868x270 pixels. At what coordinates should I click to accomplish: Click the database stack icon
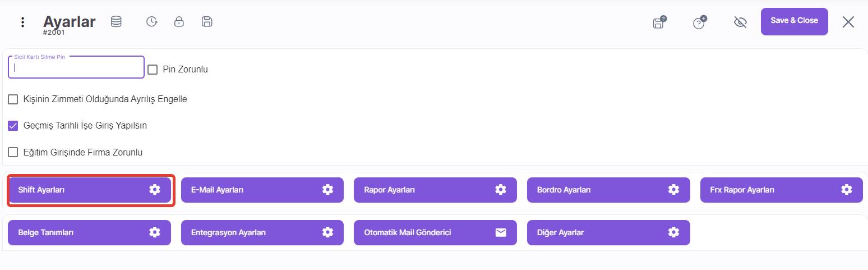[116, 22]
